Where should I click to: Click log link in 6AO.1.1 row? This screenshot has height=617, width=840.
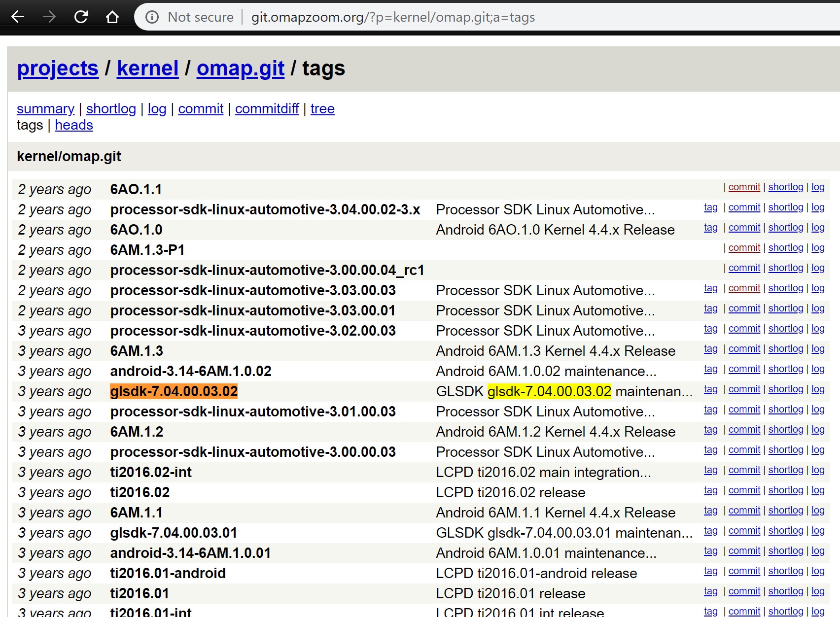(818, 187)
